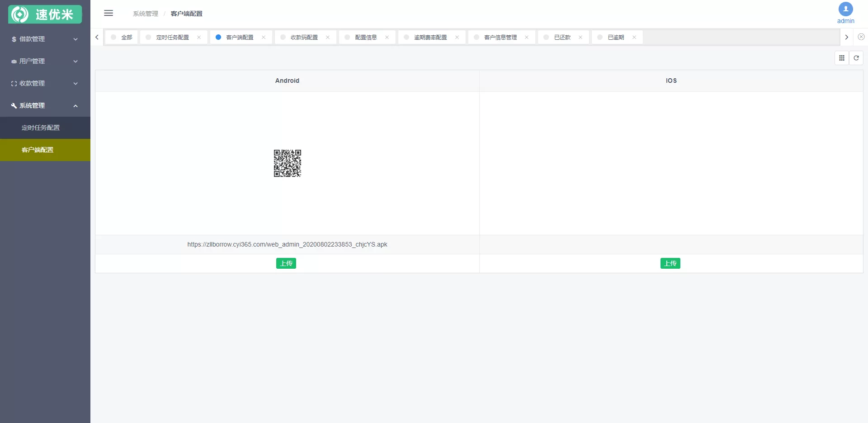Image resolution: width=868 pixels, height=423 pixels.
Task: Expand the 借款管理 sidebar menu
Action: (x=45, y=39)
